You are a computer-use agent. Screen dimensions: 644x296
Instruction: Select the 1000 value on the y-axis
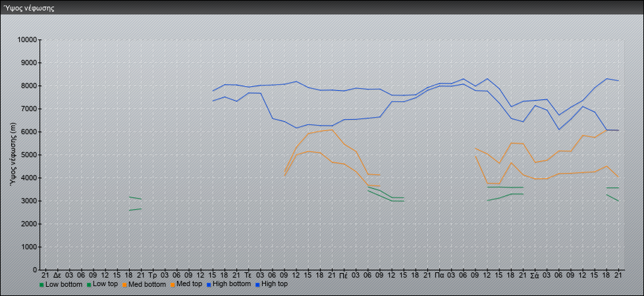pos(29,247)
